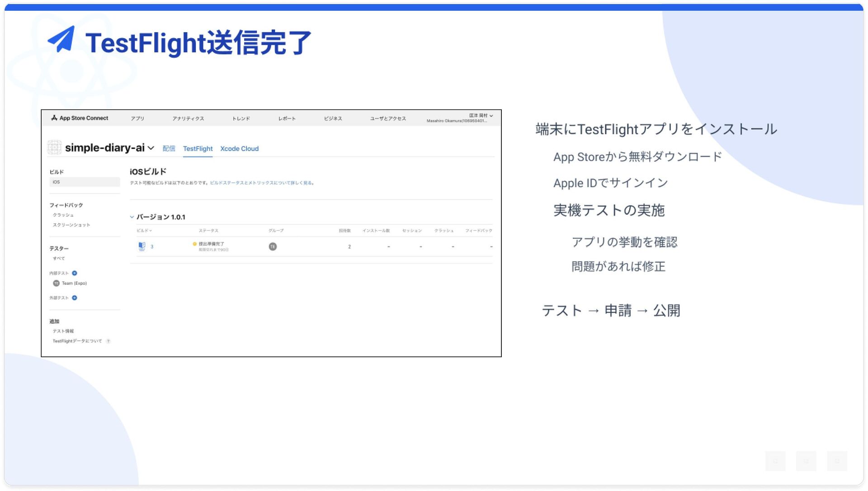The image size is (868, 491).
Task: Click the グループ column header
Action: [276, 231]
